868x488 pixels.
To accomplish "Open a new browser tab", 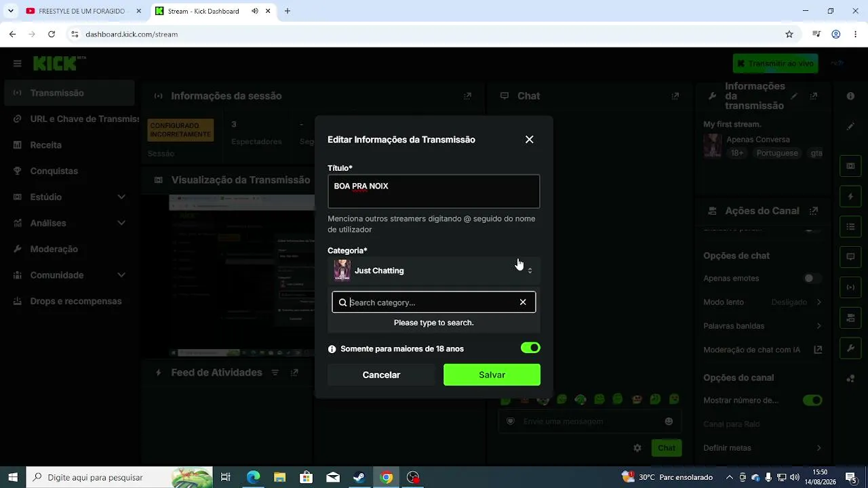I will (x=288, y=11).
